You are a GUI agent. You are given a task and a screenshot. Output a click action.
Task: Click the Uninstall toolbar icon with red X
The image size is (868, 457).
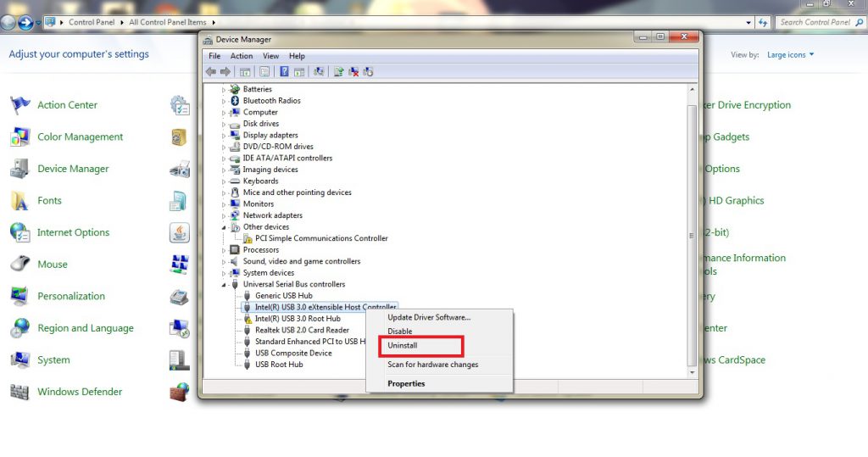click(353, 72)
